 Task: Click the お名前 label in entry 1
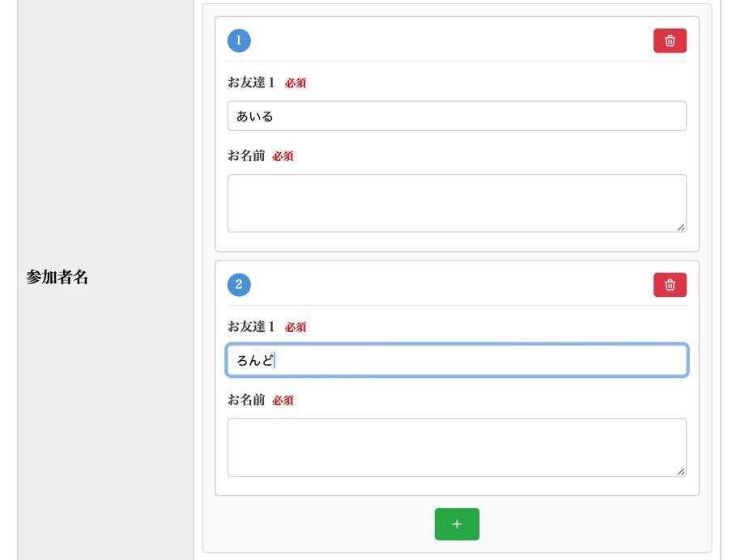click(246, 156)
